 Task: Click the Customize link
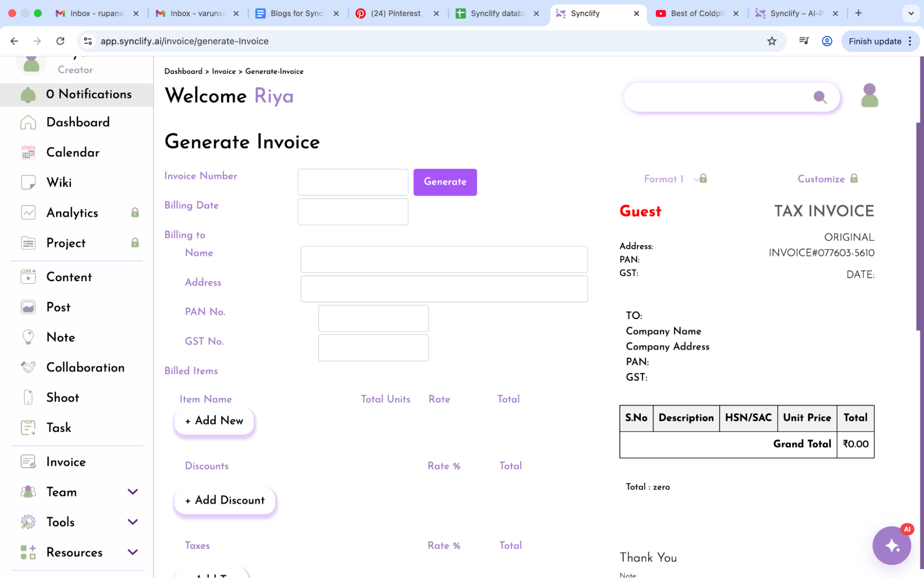coord(821,179)
